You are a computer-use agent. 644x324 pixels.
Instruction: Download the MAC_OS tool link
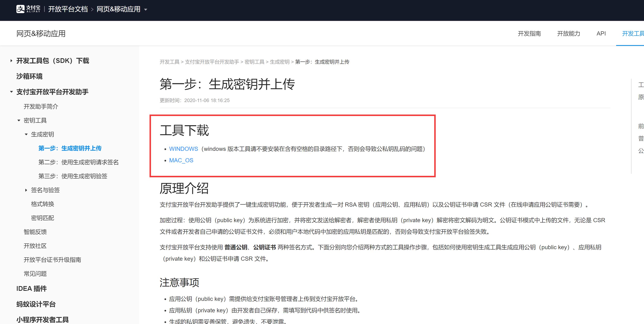coord(181,160)
